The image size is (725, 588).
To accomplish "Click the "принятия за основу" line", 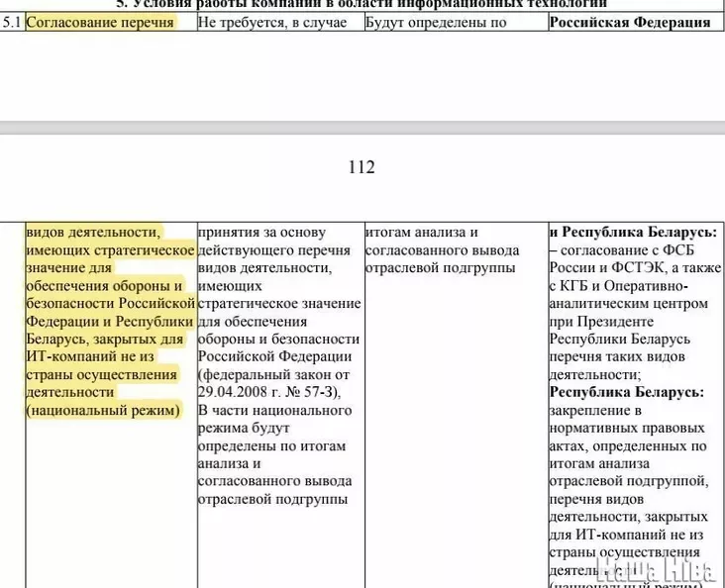I will click(x=261, y=232).
